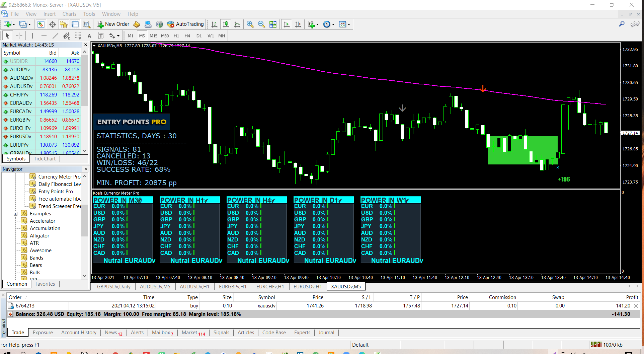Select the equidistant channel tool
The width and height of the screenshot is (644, 354).
click(x=67, y=36)
